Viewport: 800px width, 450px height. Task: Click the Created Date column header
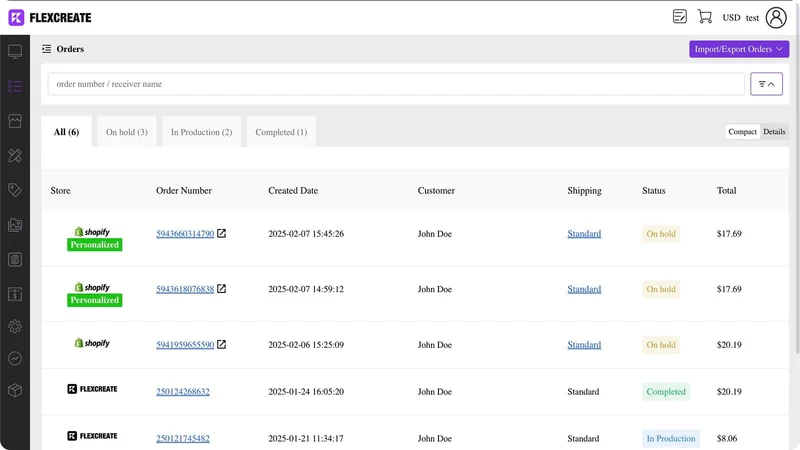click(293, 191)
